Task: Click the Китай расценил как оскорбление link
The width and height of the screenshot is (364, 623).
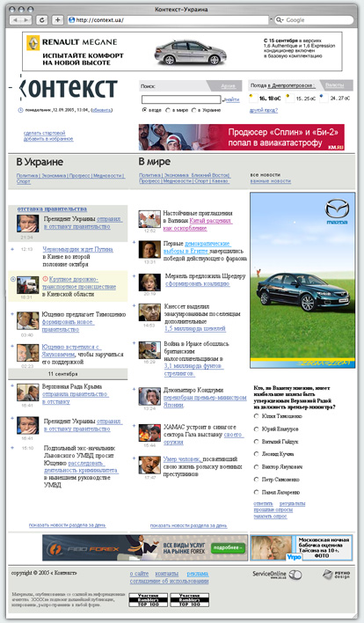Action: 197,224
